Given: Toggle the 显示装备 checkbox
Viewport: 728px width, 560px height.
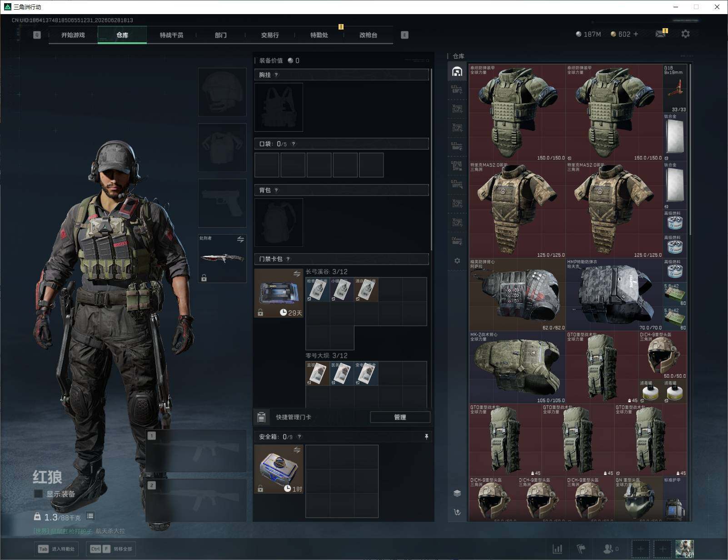Looking at the screenshot, I should point(38,494).
